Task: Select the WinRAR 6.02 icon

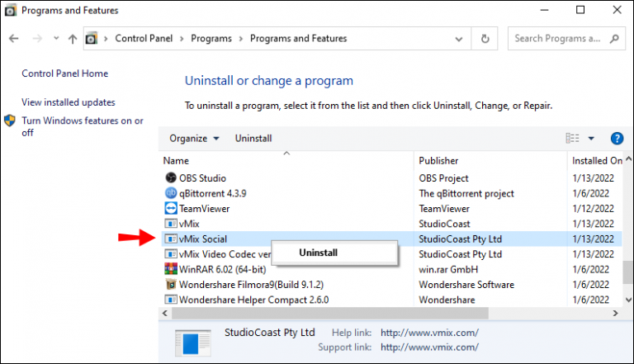Action: [x=171, y=269]
